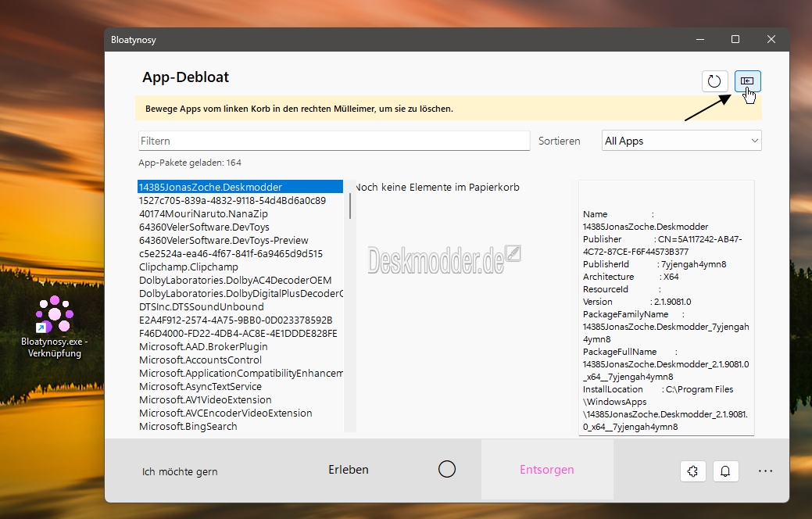Screen dimensions: 812x519
Task: Select Microsoft.AAD.BrokerPlugin package
Action: tap(240, 346)
